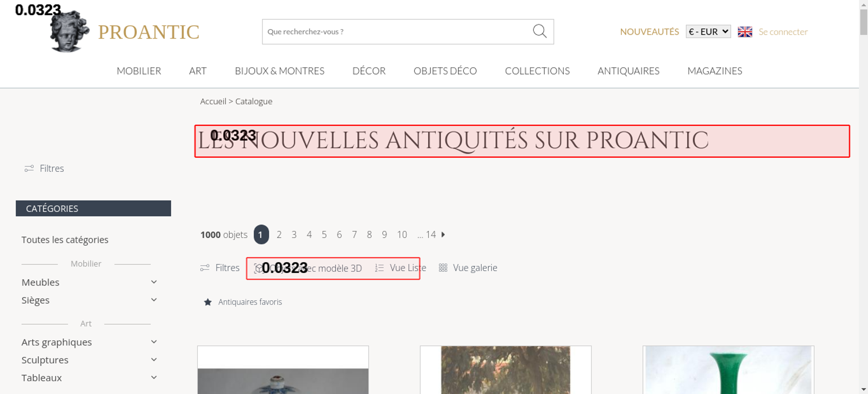
Task: Open the ANTIQUAIRES menu
Action: pos(628,71)
